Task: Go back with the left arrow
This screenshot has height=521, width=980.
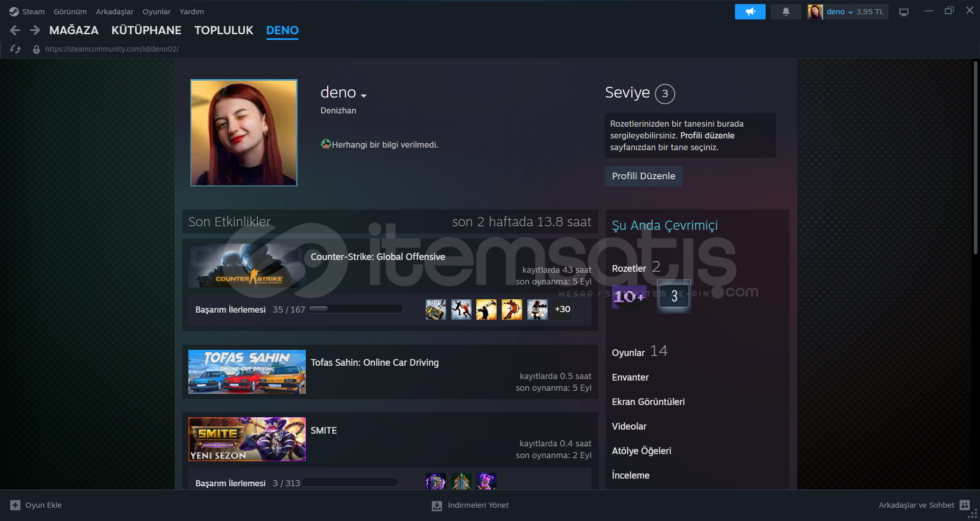Action: click(15, 31)
